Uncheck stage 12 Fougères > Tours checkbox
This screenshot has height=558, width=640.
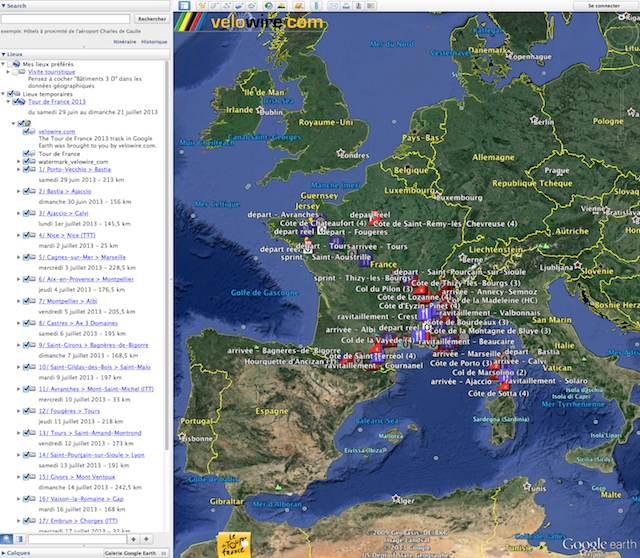(x=26, y=411)
